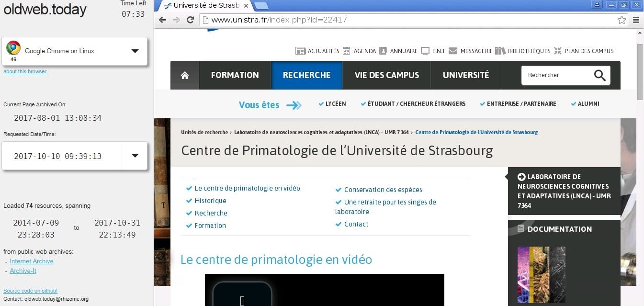Go back using browser back arrow

(x=162, y=20)
